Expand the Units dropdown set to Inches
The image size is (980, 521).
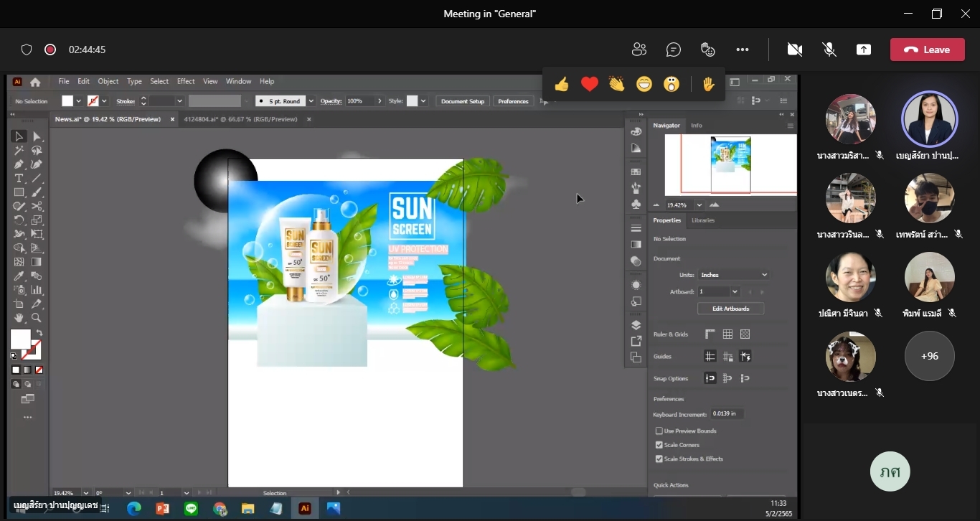733,275
